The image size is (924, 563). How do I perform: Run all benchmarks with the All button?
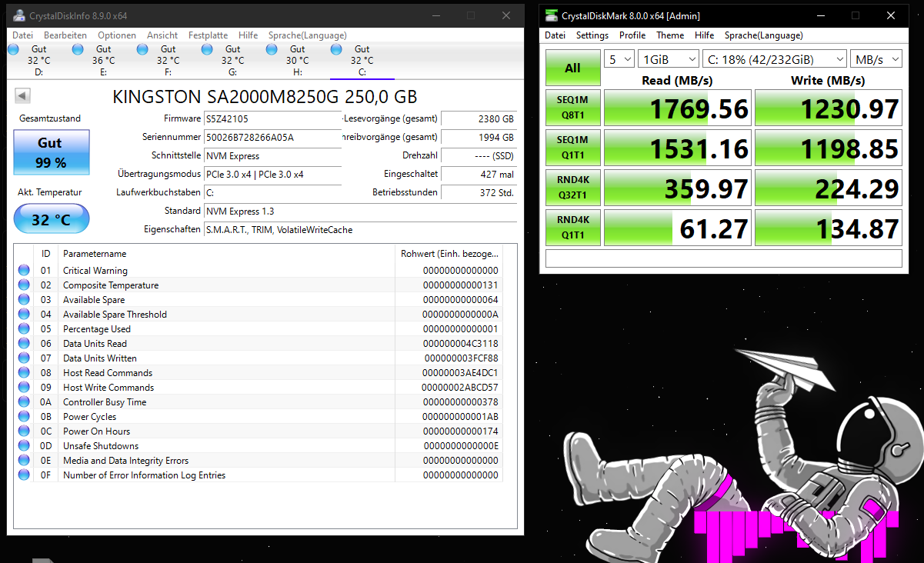pyautogui.click(x=572, y=68)
